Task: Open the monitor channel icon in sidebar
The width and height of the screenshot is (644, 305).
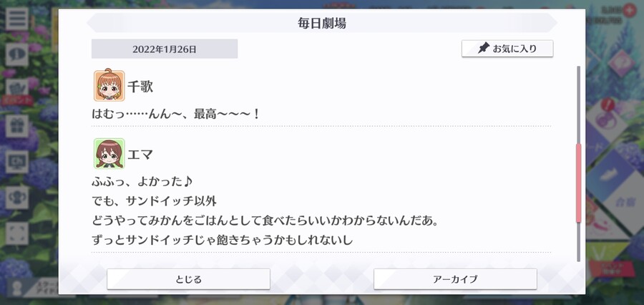Action: pyautogui.click(x=17, y=162)
